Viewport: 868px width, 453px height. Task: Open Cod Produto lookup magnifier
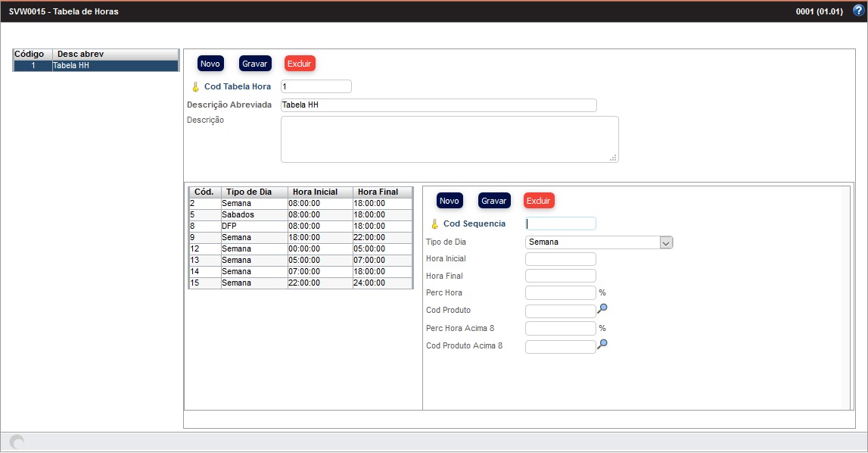click(602, 309)
